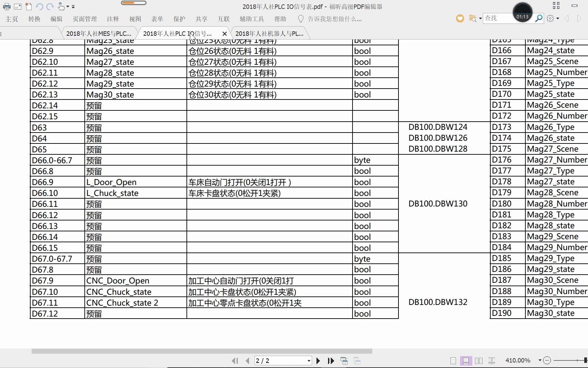Open the gear settings icon
The image size is (588, 368).
point(550,18)
